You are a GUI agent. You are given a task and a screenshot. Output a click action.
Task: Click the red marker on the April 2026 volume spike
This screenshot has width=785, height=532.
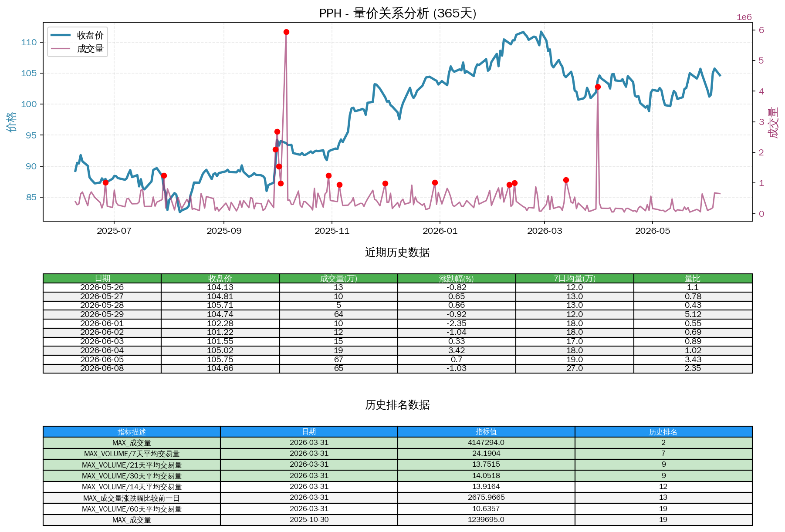598,87
